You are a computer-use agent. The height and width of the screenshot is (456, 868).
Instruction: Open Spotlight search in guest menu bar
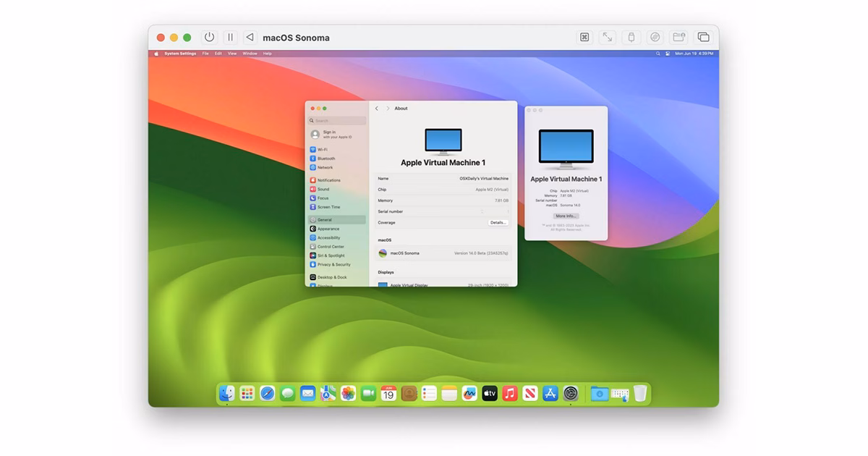tap(658, 54)
